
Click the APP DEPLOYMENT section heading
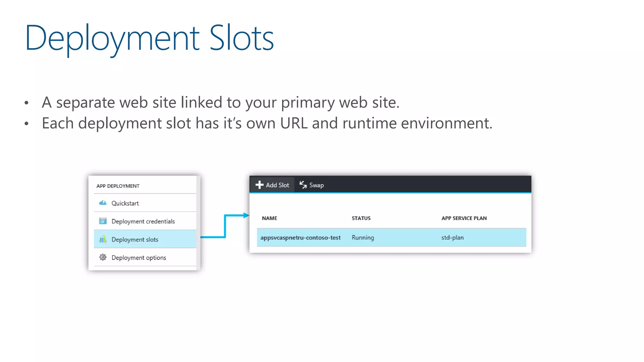118,186
